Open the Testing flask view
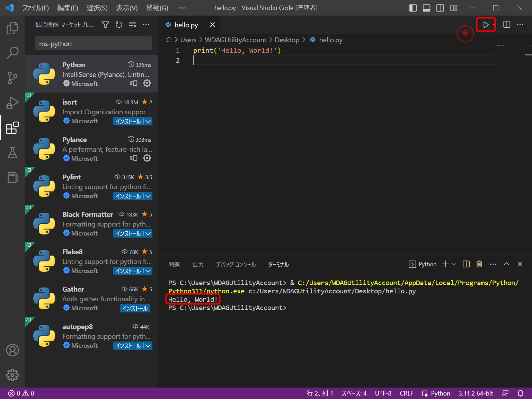Viewport: 532px width, 399px height. click(12, 153)
